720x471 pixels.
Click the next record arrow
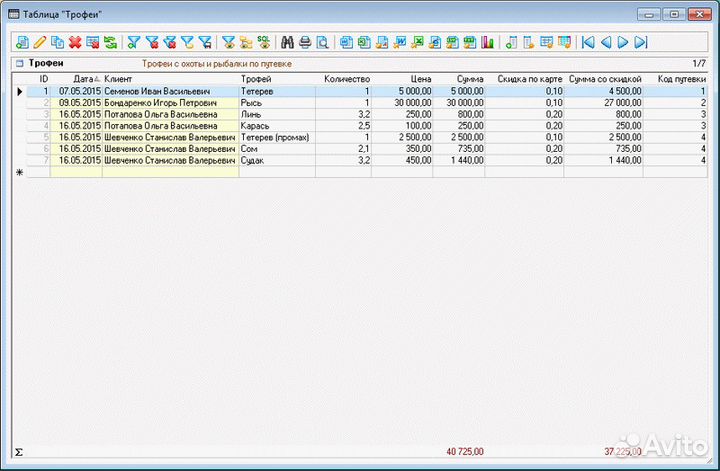point(623,43)
